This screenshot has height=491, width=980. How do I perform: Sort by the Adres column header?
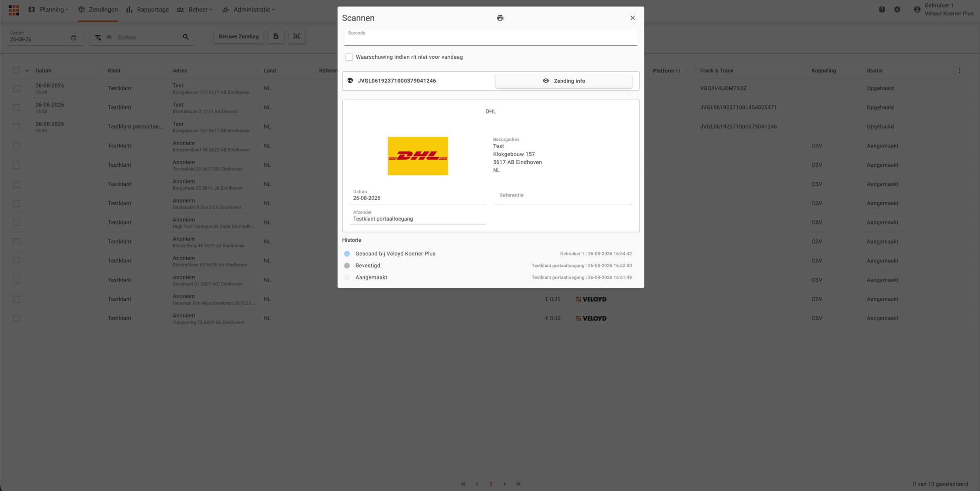tap(180, 71)
